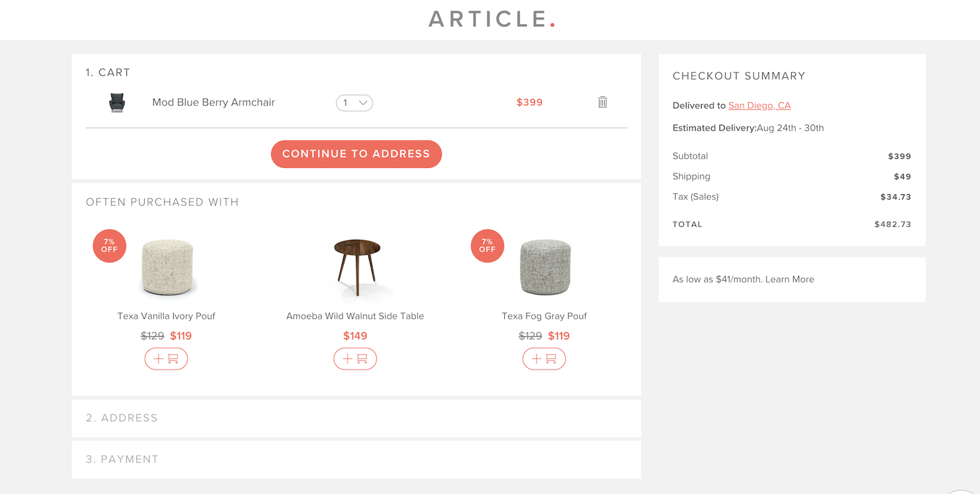This screenshot has width=980, height=494.
Task: Open the quantity dropdown for the armchair
Action: 354,103
